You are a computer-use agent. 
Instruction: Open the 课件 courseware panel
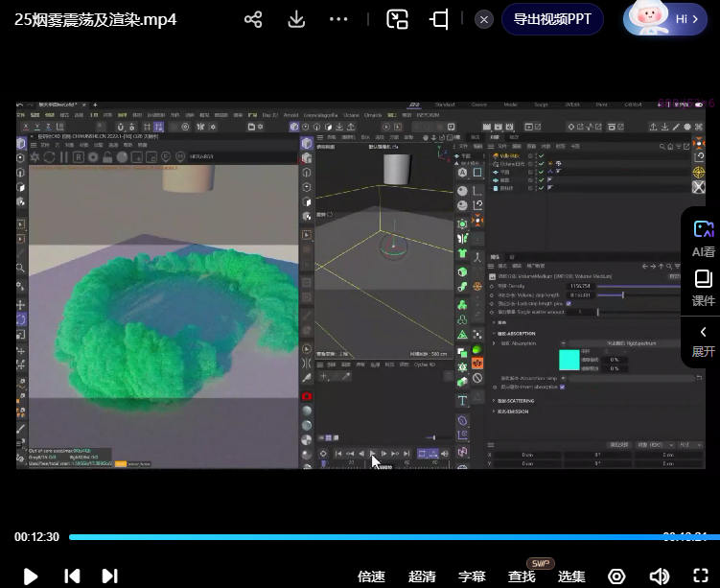703,288
